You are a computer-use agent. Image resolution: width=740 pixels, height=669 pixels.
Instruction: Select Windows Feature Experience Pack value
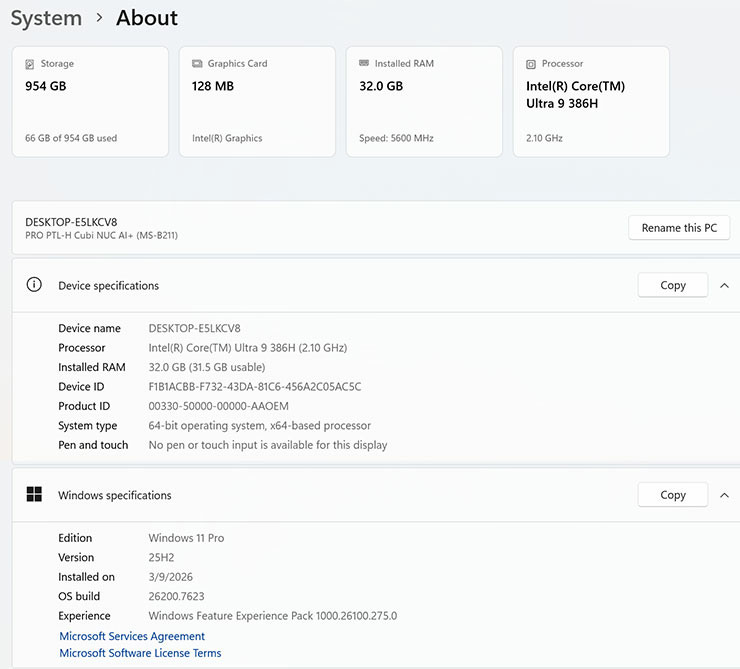(273, 616)
